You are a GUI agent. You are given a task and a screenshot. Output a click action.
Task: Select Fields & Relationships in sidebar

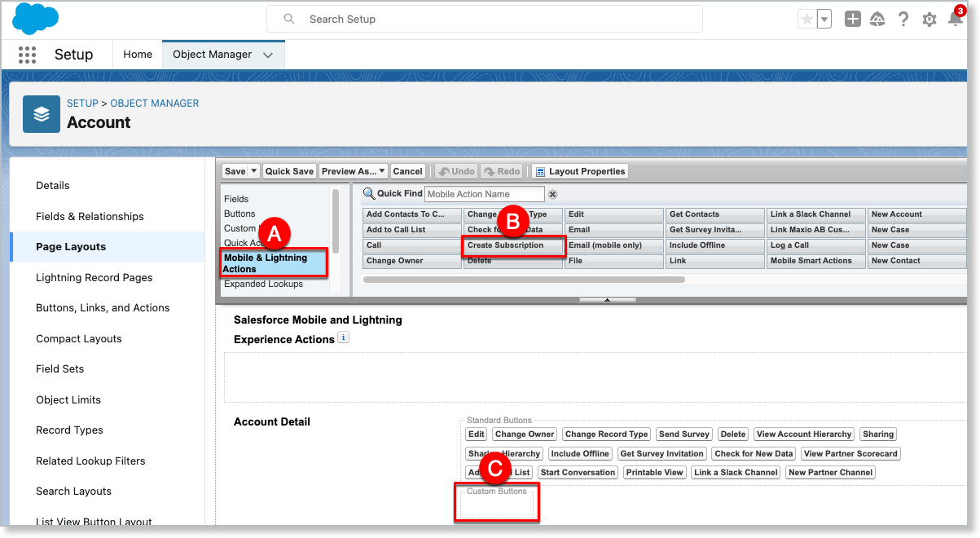click(90, 216)
